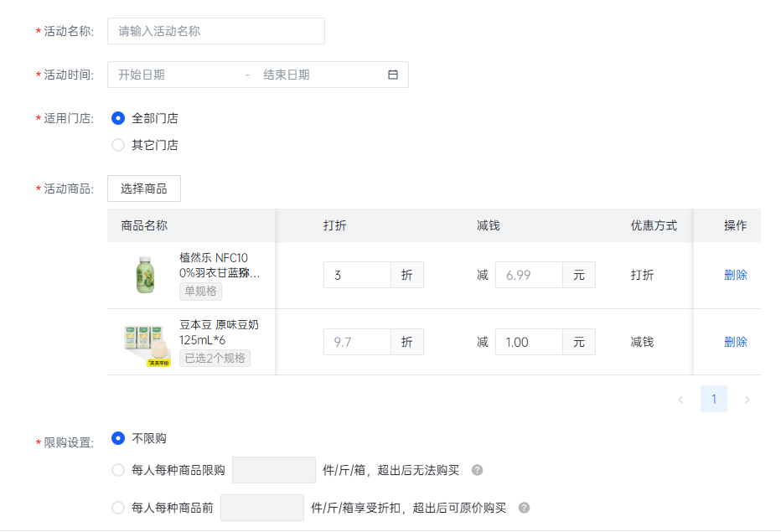Click help icon beside 超出后无法购买

coord(477,470)
